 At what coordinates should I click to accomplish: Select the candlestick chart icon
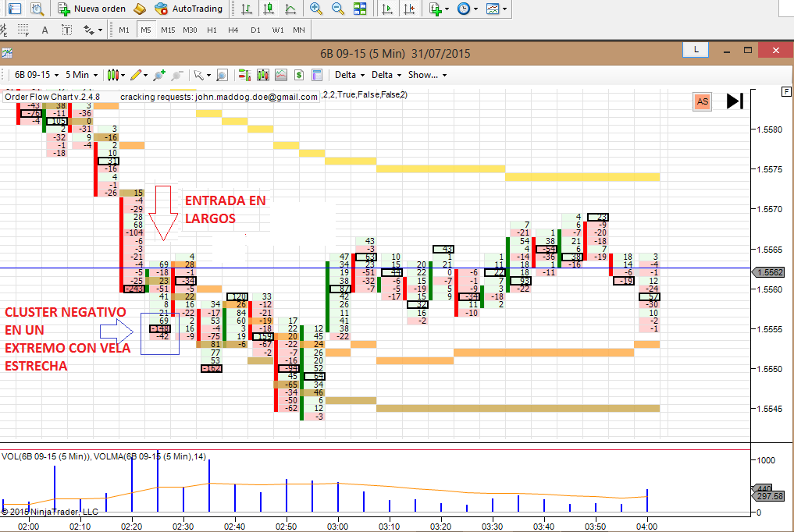[269, 9]
